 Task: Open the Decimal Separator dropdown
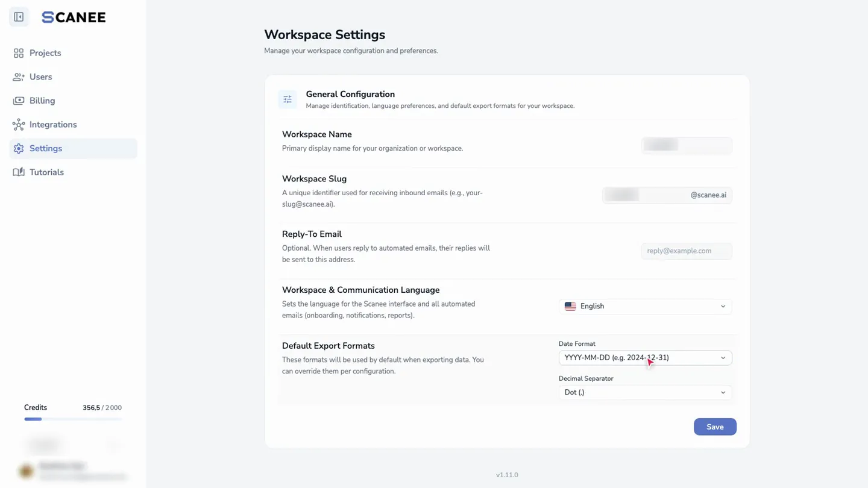pos(645,392)
